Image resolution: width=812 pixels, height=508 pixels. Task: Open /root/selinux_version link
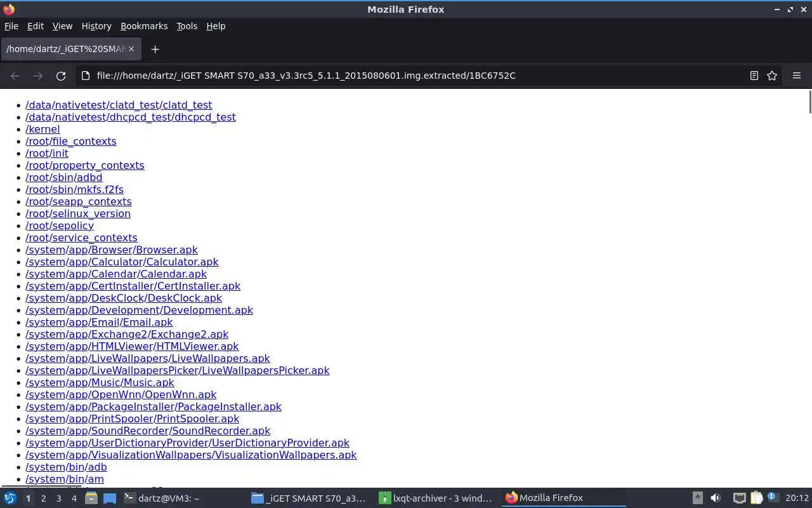tap(78, 213)
